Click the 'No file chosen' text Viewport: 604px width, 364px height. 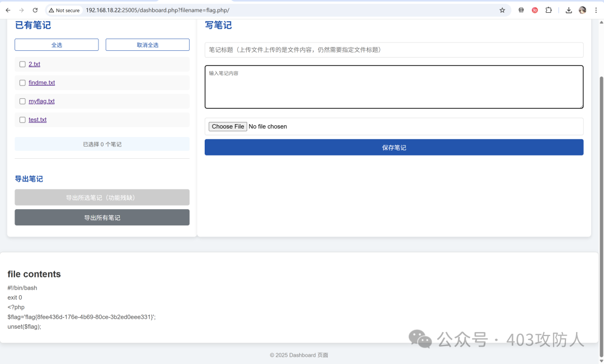click(268, 126)
